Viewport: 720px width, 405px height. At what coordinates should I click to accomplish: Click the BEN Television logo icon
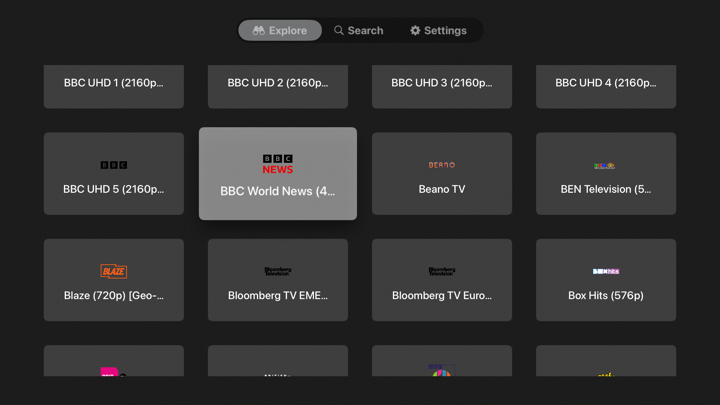click(x=604, y=166)
